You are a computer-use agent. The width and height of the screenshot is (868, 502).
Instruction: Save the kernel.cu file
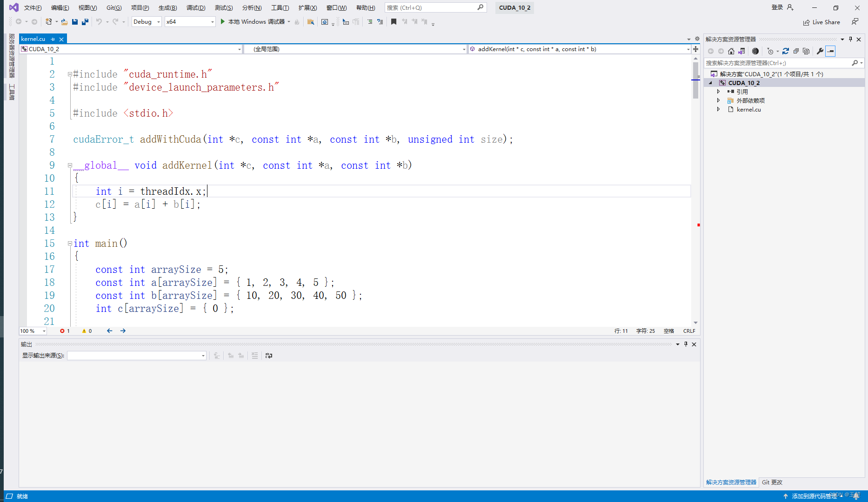click(x=74, y=21)
